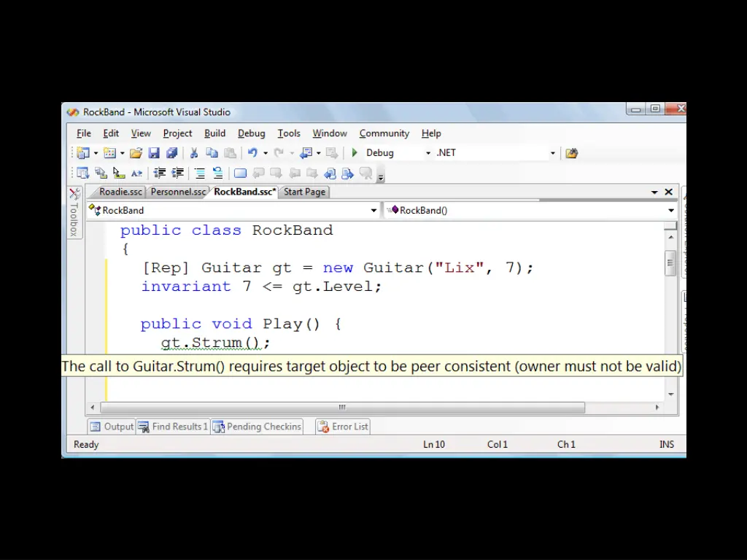Undo the last edit with the Undo icon
The height and width of the screenshot is (560, 747).
point(253,153)
